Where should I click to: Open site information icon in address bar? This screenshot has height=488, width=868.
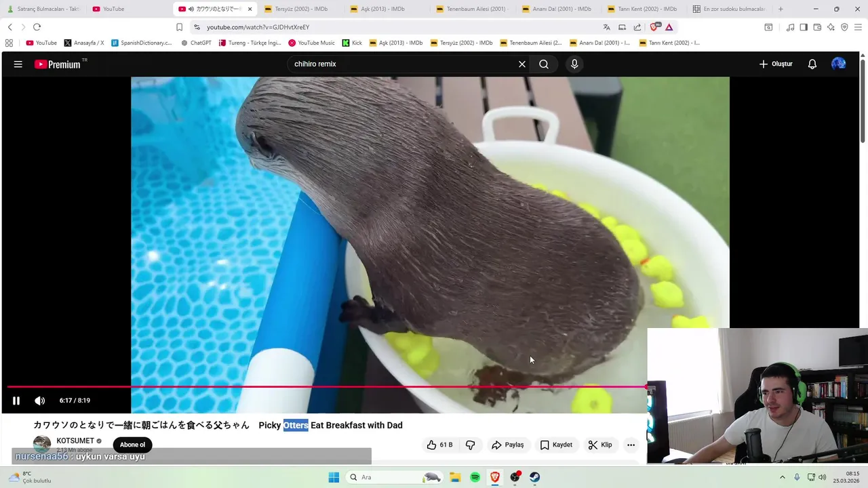click(197, 27)
